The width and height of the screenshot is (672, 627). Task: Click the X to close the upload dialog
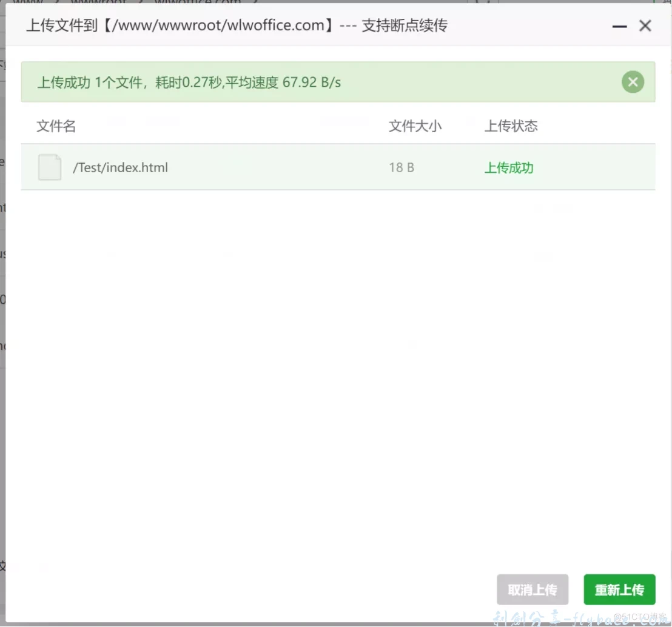click(x=645, y=25)
